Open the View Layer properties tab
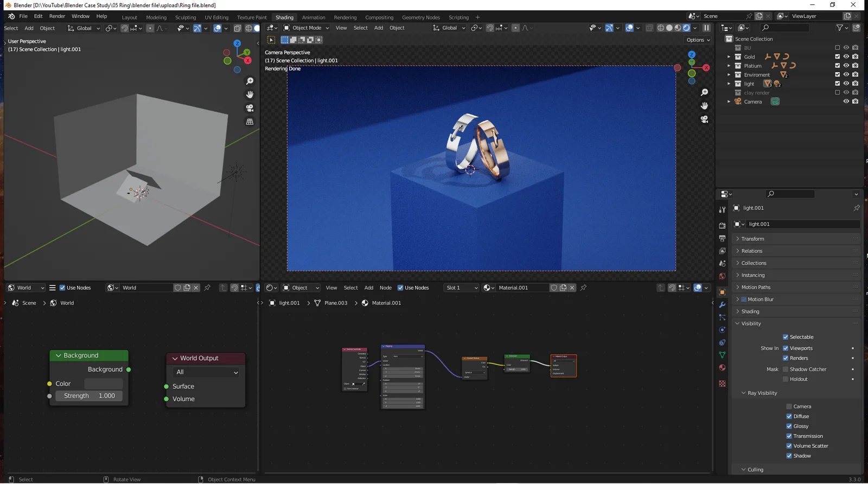This screenshot has width=868, height=484. 722,251
